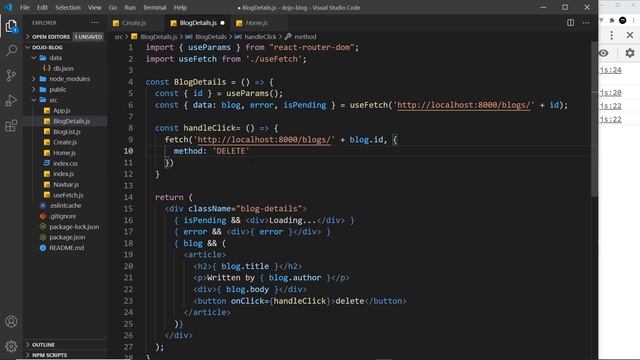Image resolution: width=640 pixels, height=360 pixels.
Task: Open the Go menu
Action: tap(113, 7)
